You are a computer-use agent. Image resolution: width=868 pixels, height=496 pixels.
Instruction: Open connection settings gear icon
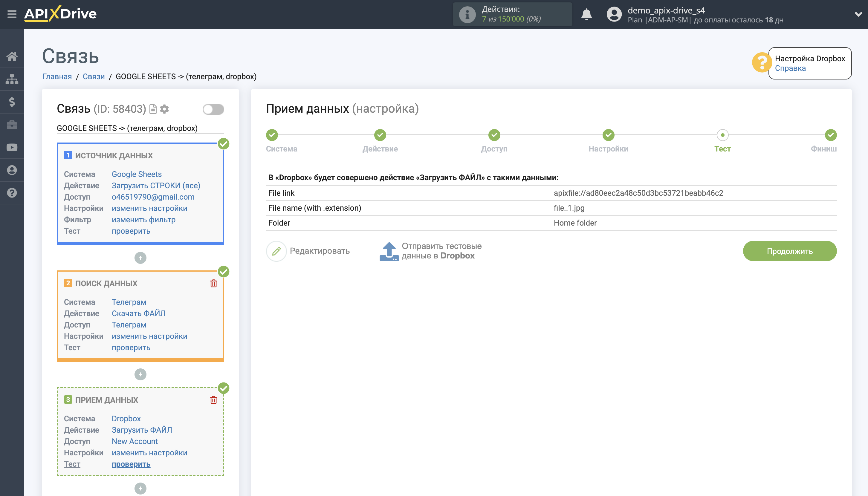pyautogui.click(x=165, y=109)
